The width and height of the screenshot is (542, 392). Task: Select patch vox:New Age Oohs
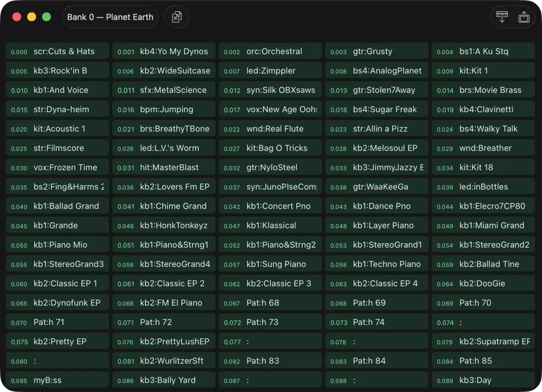(271, 110)
